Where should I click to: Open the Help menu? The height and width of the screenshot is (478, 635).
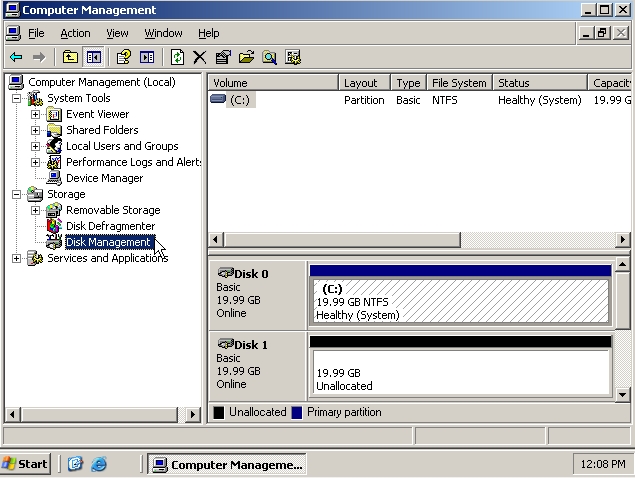(209, 33)
